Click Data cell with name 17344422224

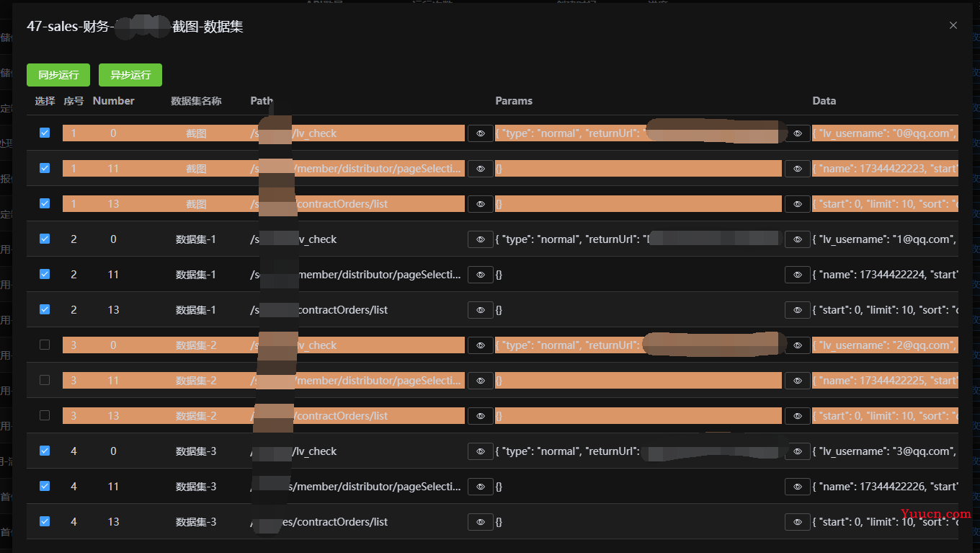coord(885,275)
